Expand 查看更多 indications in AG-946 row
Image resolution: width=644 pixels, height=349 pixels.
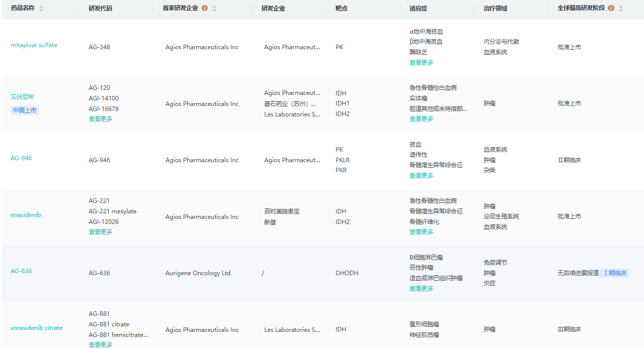click(x=421, y=176)
